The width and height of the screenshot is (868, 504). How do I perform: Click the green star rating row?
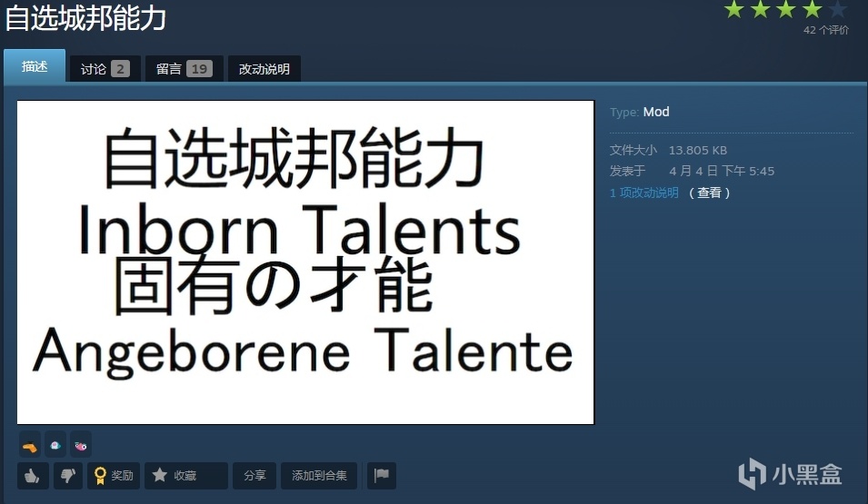tap(785, 9)
